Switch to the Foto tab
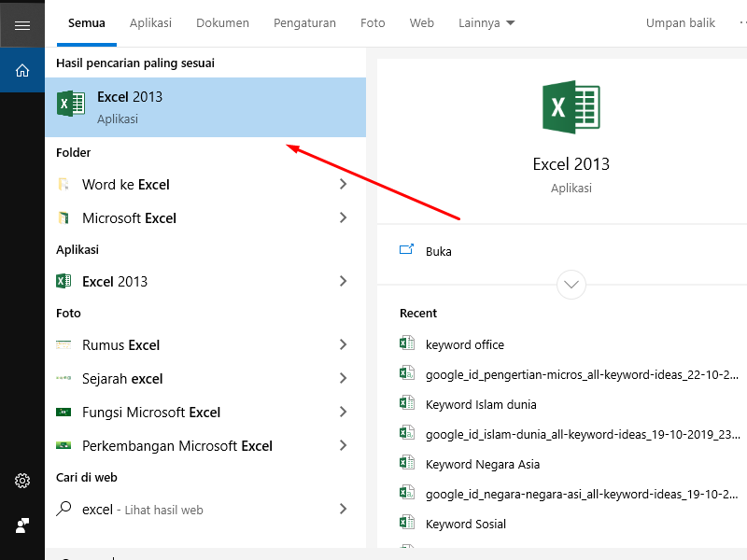 tap(373, 22)
